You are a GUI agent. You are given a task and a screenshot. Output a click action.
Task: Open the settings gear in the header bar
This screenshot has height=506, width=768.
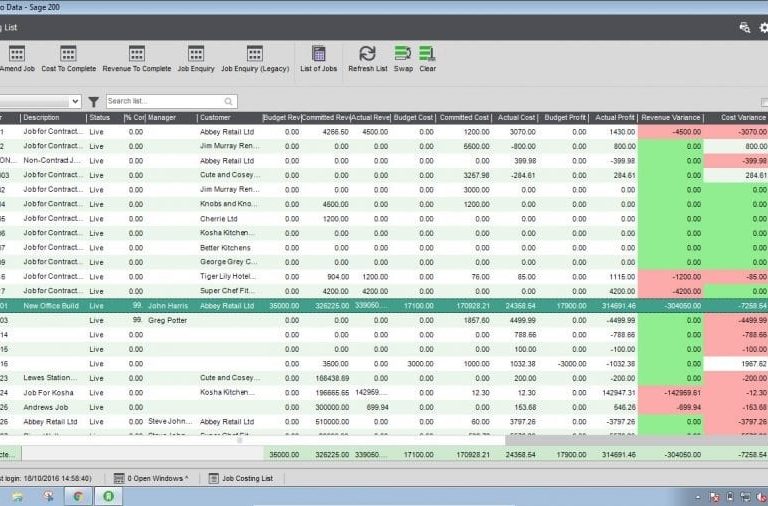(x=764, y=28)
